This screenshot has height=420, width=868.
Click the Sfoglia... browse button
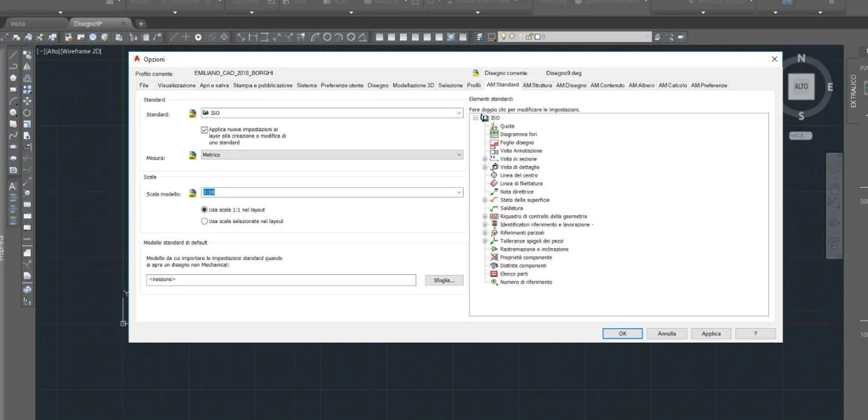click(x=444, y=280)
